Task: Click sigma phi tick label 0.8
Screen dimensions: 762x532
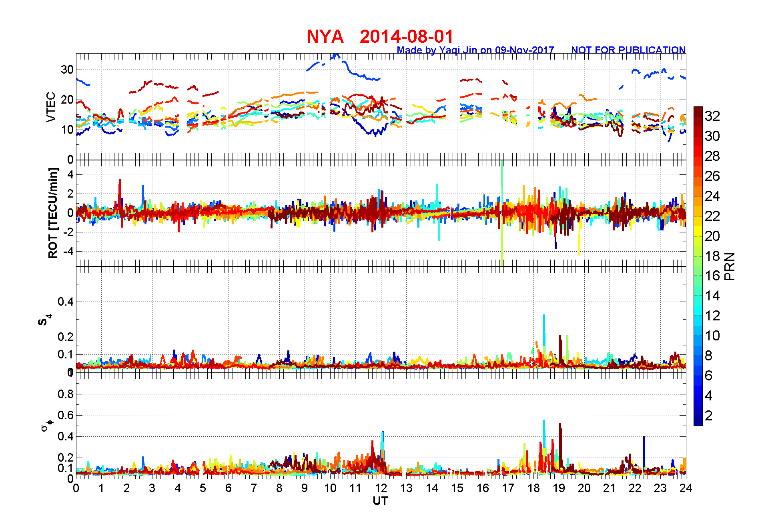Action: coord(66,394)
